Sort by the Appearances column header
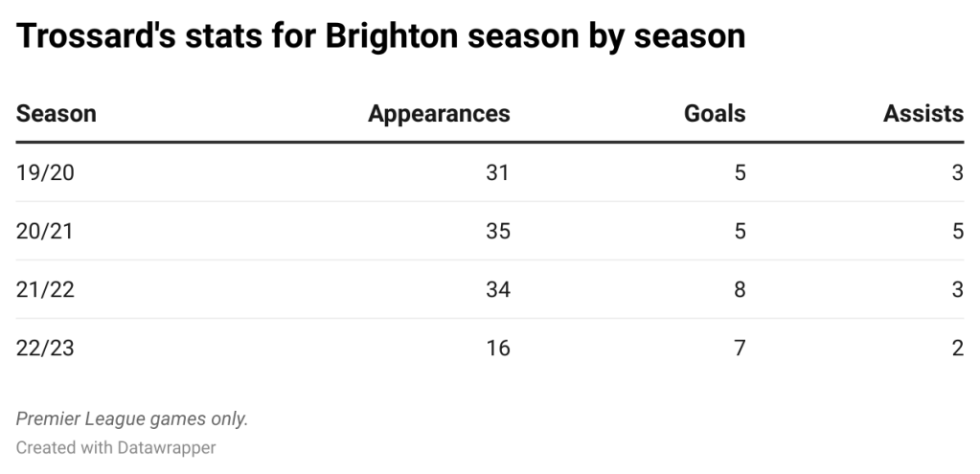Viewport: 980px width, 474px height. tap(439, 114)
